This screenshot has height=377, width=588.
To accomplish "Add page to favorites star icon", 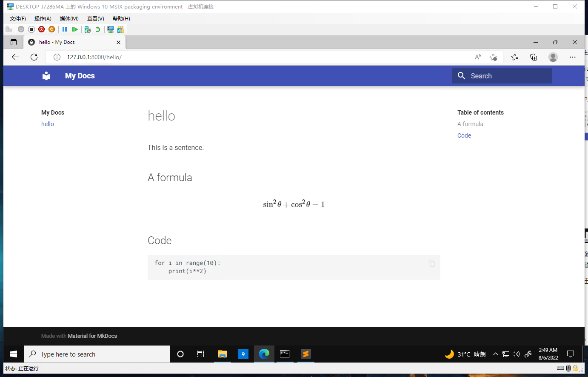I will pos(493,57).
